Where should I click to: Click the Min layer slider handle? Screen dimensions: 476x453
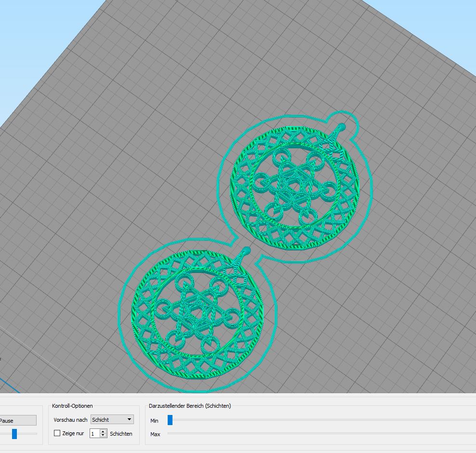(170, 420)
